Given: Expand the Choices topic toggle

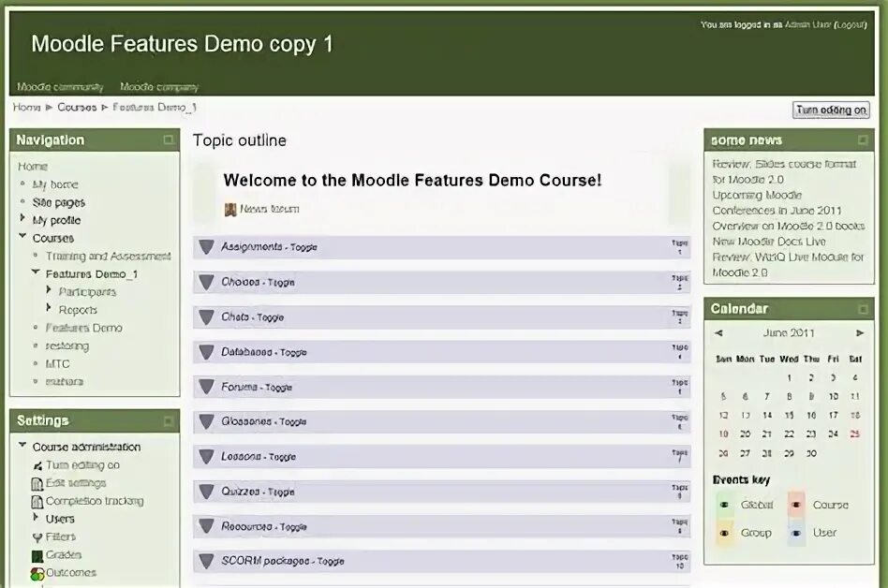Looking at the screenshot, I should tap(206, 282).
